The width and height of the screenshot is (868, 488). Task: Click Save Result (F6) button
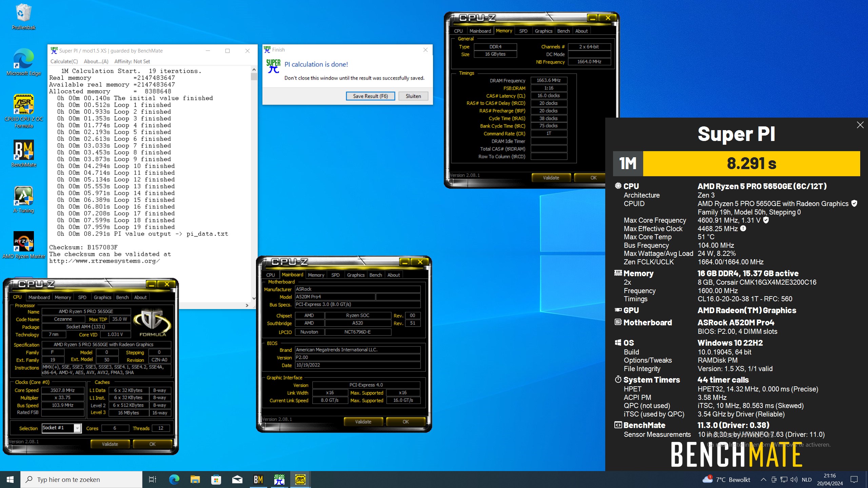point(370,96)
